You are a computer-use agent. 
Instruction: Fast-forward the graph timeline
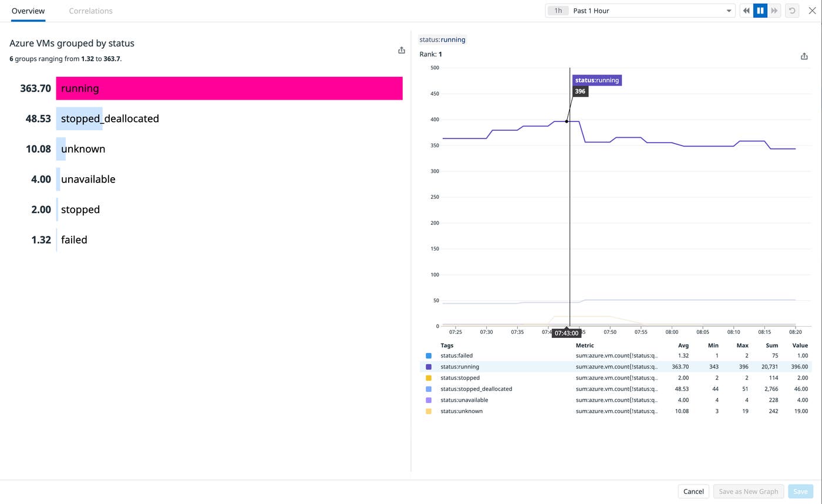coord(775,10)
